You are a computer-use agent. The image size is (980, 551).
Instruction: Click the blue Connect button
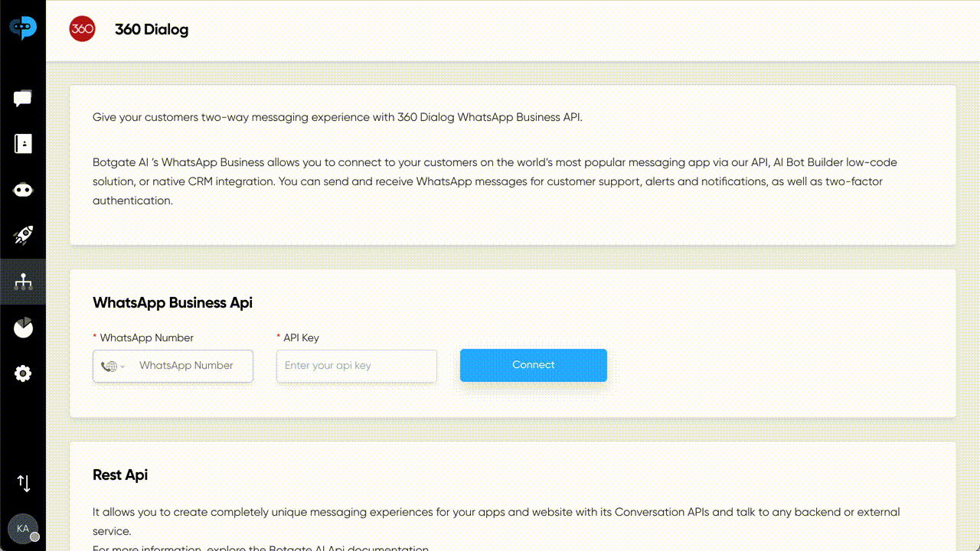pyautogui.click(x=534, y=365)
